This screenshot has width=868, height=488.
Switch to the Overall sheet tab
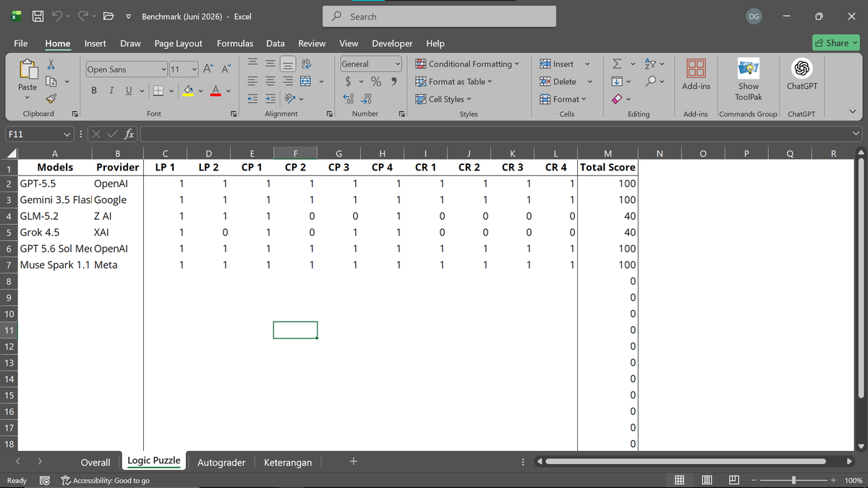point(95,462)
